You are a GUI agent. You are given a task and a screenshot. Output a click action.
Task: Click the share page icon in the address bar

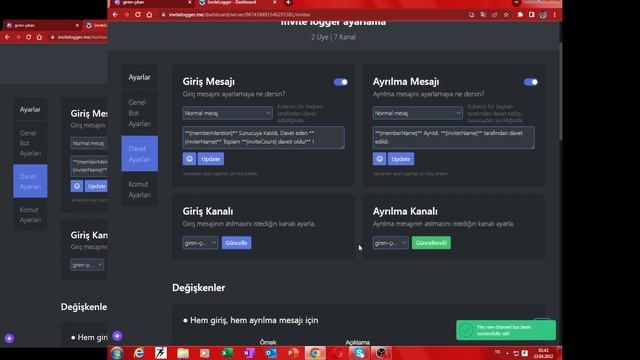click(x=495, y=15)
